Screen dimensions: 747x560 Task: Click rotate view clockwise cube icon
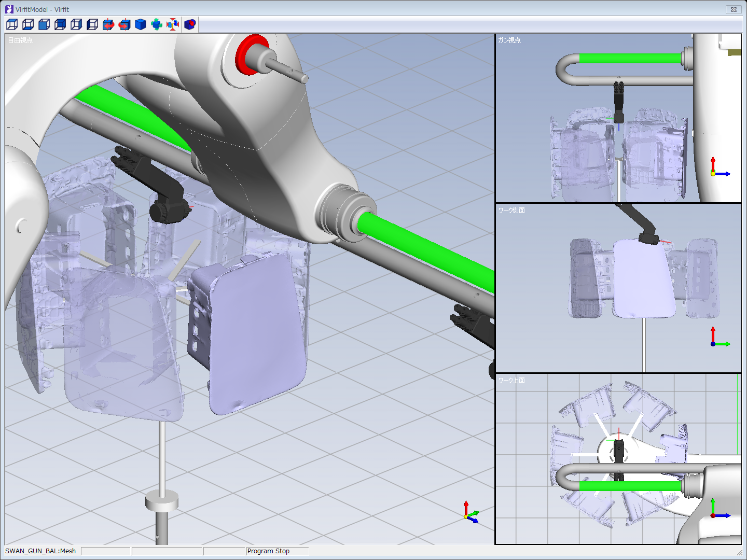[x=108, y=24]
